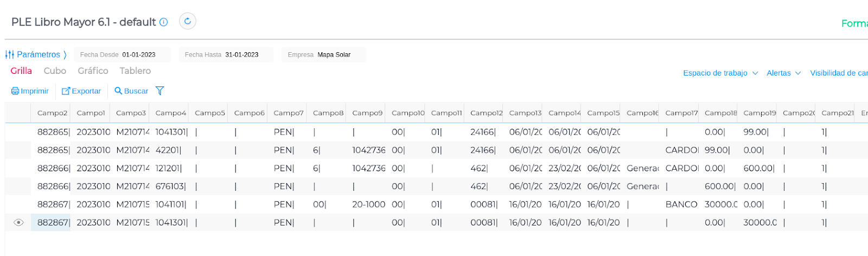The height and width of the screenshot is (256, 868).
Task: Open the Espacio de trabajo dropdown
Action: 720,73
